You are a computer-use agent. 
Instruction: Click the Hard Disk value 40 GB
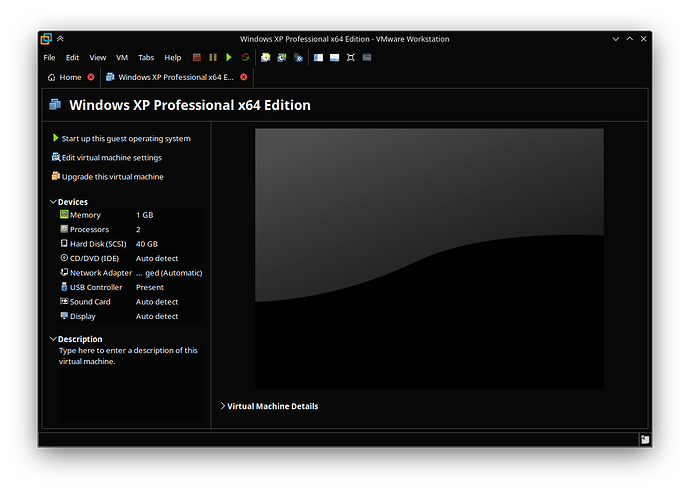(147, 244)
